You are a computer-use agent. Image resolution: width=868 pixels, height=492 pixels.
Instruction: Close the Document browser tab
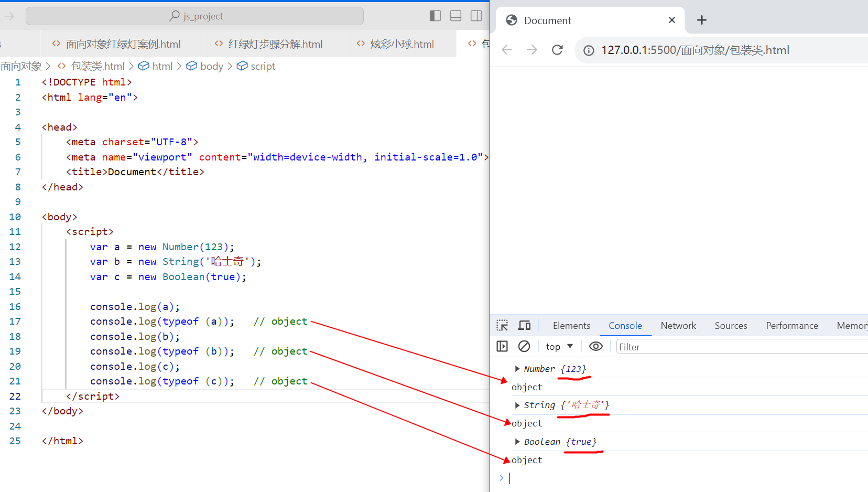(x=672, y=20)
